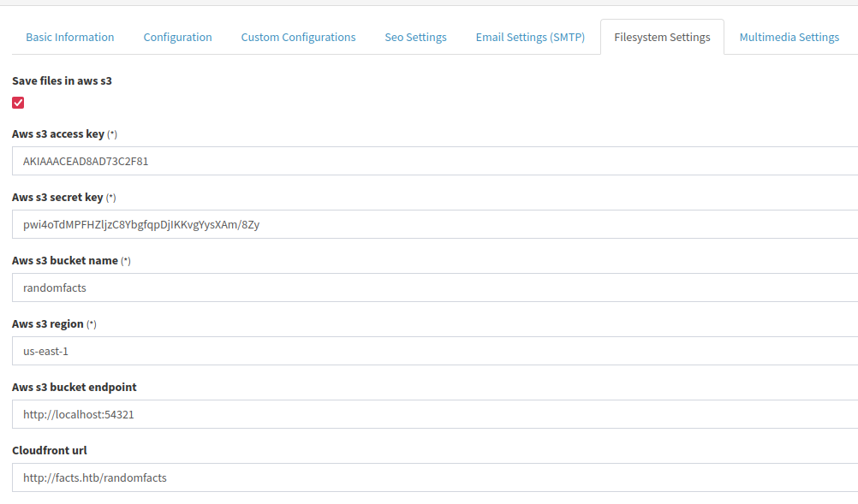Focus the Aws s3 secret key input
Screen dimensions: 858x504
point(435,224)
